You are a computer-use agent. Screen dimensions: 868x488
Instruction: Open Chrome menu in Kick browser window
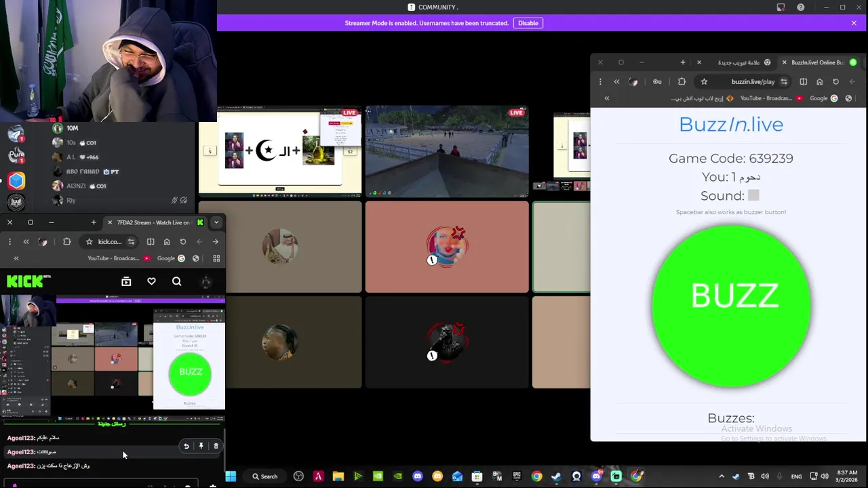(x=9, y=241)
